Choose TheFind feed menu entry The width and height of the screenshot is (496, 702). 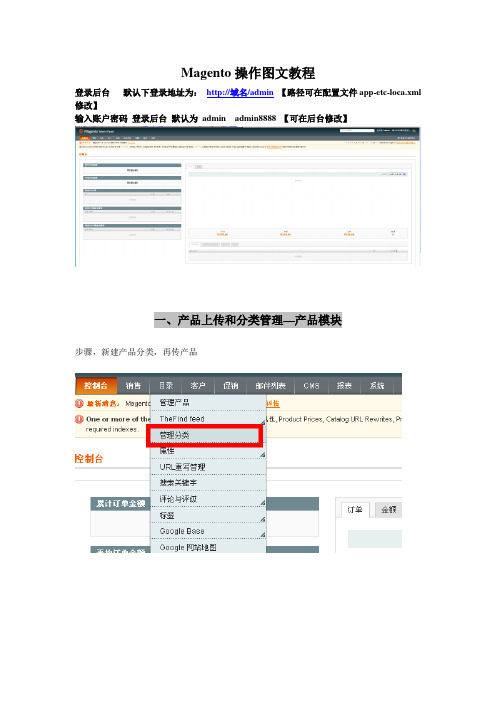(x=208, y=419)
